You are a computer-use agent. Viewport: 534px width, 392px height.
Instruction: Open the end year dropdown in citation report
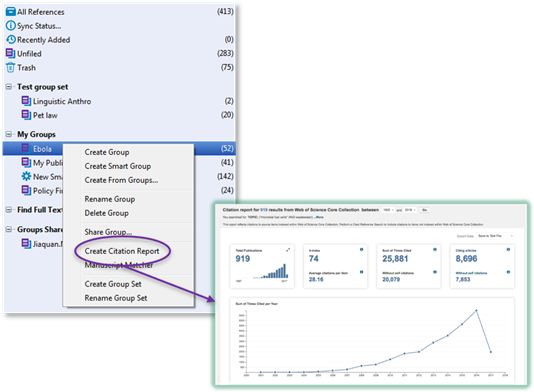[x=410, y=210]
